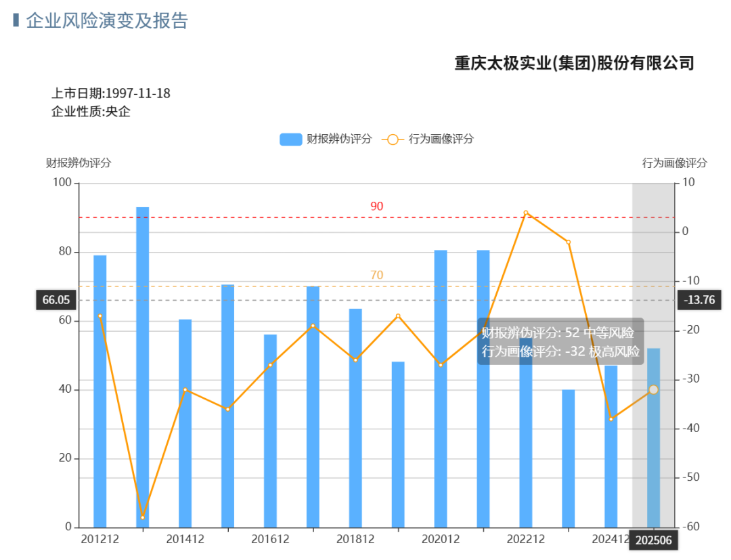Click the 企业性质:央企 text
The width and height of the screenshot is (731, 560).
91,112
